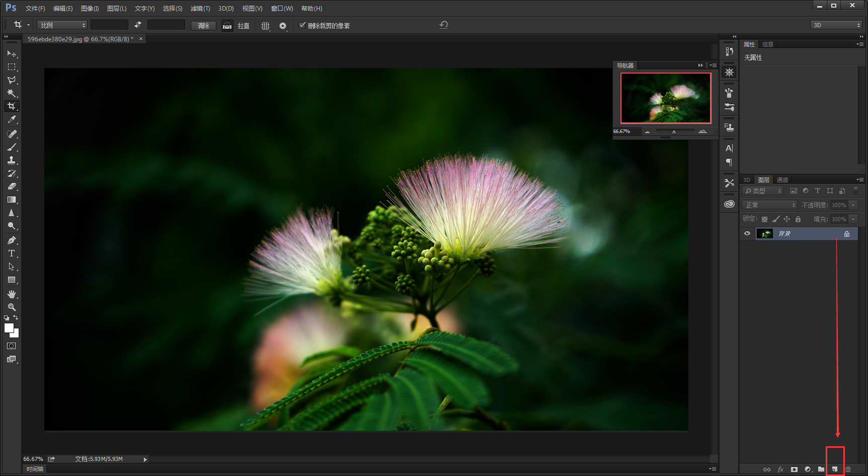
Task: Click the 清除 clear button
Action: 203,26
